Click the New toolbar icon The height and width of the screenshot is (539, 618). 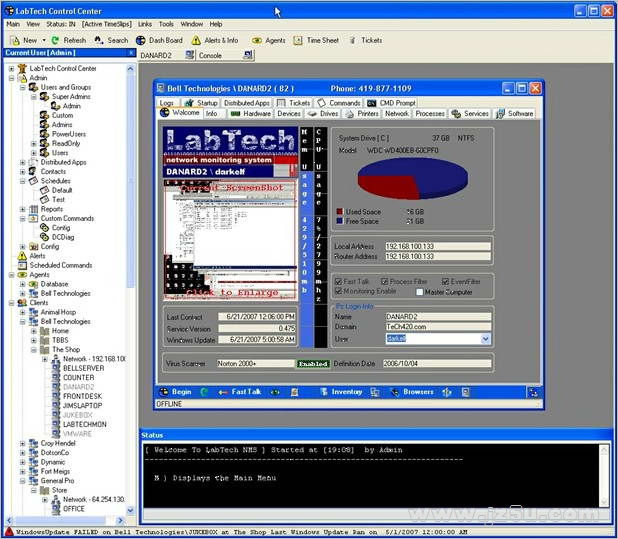[15, 40]
